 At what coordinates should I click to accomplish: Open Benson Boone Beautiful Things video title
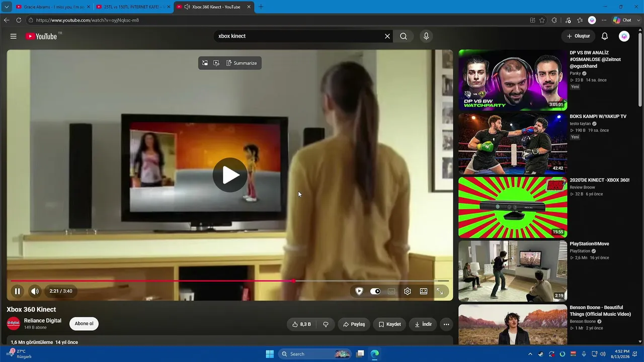point(600,311)
